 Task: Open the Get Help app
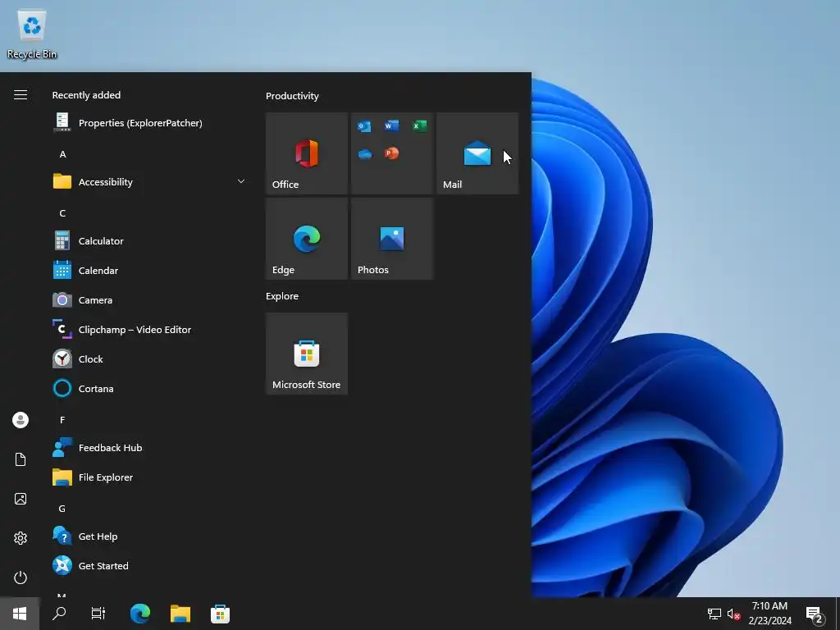(x=150, y=536)
